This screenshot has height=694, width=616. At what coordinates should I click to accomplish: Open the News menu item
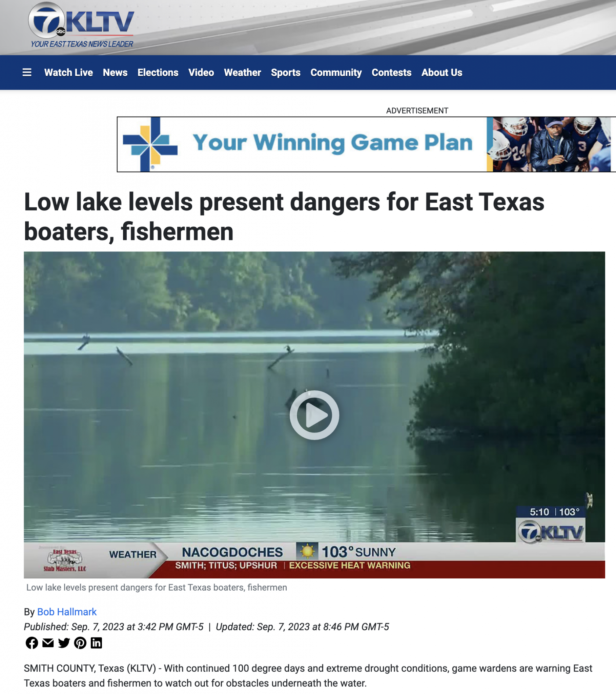point(115,72)
